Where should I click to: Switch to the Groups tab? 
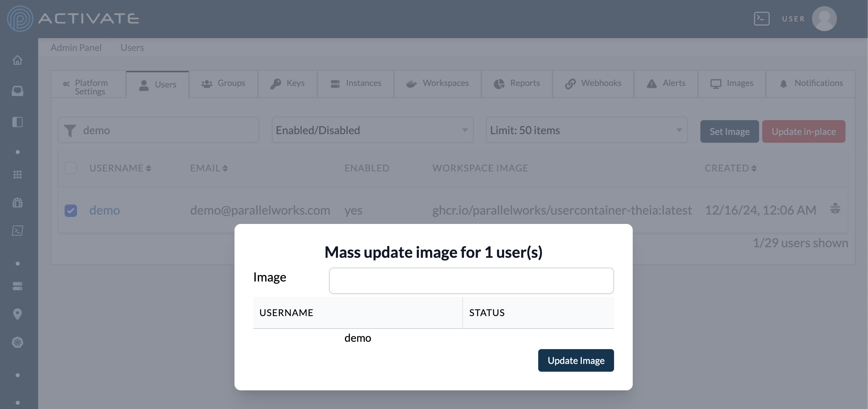(x=223, y=84)
